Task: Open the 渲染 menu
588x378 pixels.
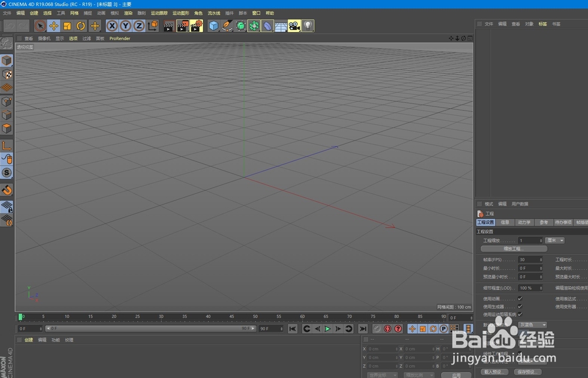Action: (x=128, y=13)
